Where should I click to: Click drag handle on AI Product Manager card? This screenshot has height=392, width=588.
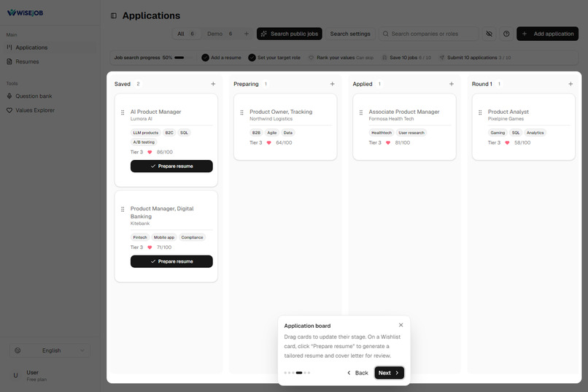pyautogui.click(x=123, y=112)
